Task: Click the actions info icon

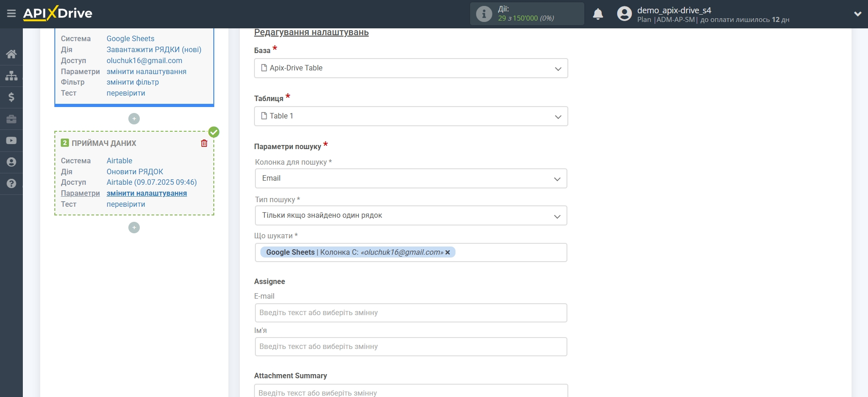Action: coord(484,14)
